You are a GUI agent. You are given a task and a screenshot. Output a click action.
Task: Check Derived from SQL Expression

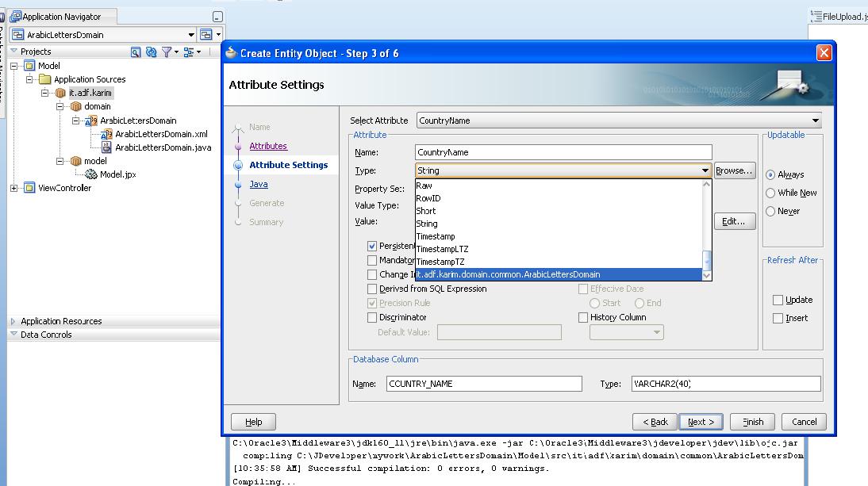(372, 289)
